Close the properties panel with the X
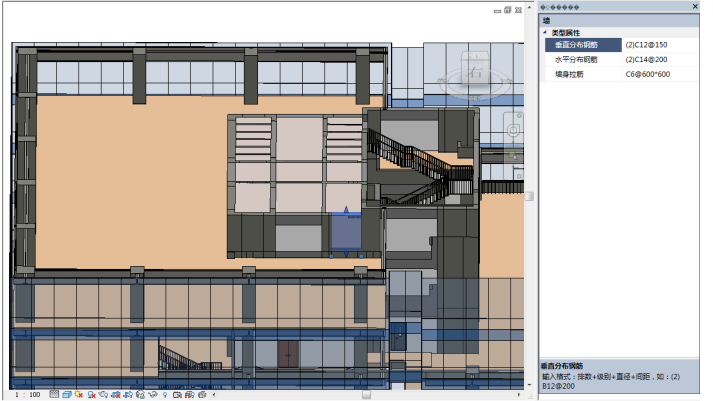The image size is (713, 401). tap(695, 6)
